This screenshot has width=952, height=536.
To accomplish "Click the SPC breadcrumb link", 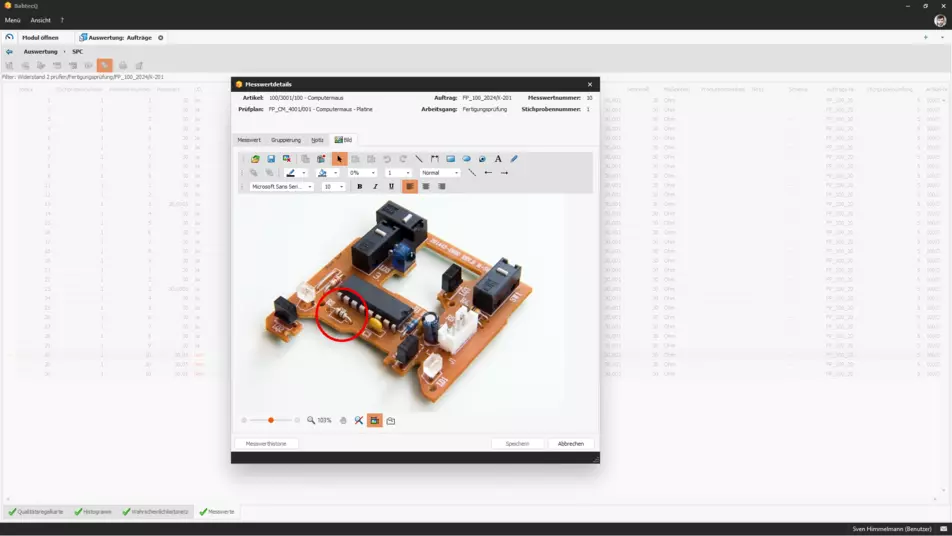I will (x=78, y=52).
